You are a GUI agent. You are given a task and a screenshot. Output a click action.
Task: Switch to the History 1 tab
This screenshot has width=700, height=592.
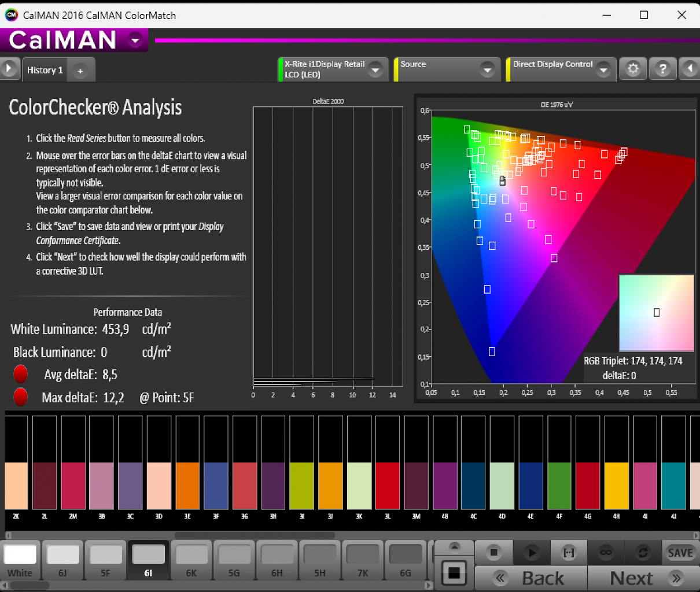click(45, 70)
